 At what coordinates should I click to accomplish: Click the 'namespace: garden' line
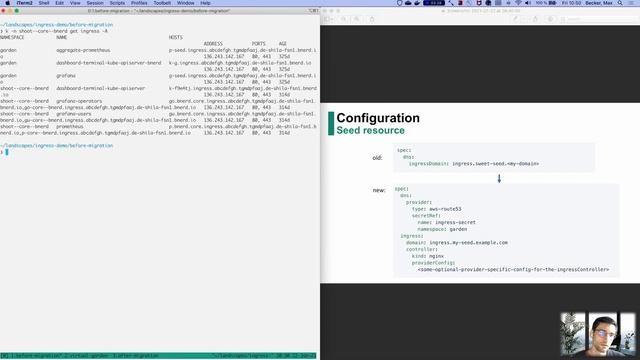coord(442,229)
